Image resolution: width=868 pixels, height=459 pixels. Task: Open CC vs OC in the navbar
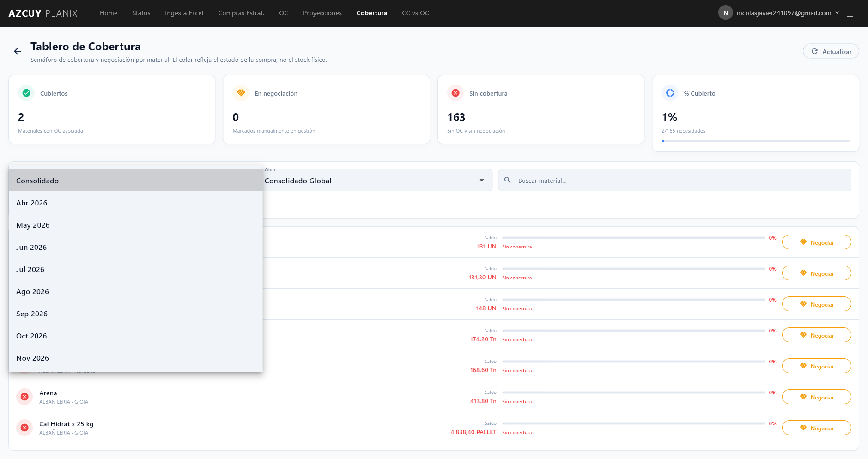pos(415,13)
